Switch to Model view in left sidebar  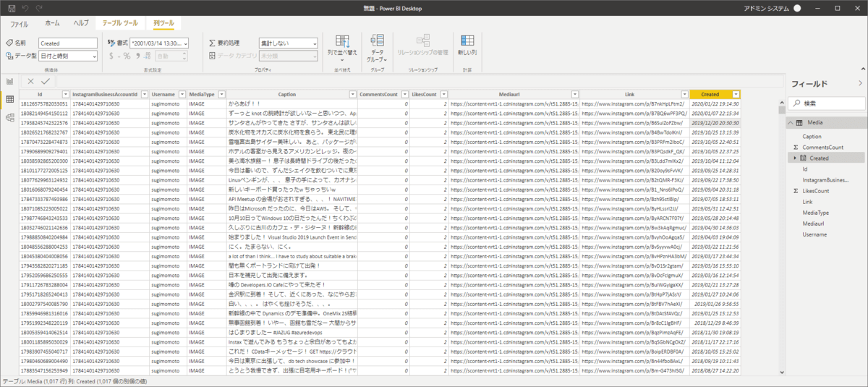10,116
